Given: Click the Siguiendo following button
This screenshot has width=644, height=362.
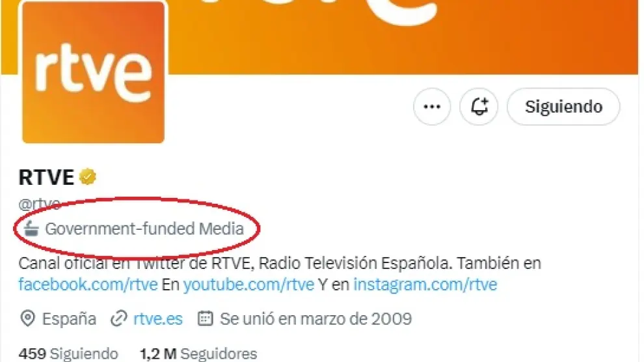Looking at the screenshot, I should [x=563, y=107].
